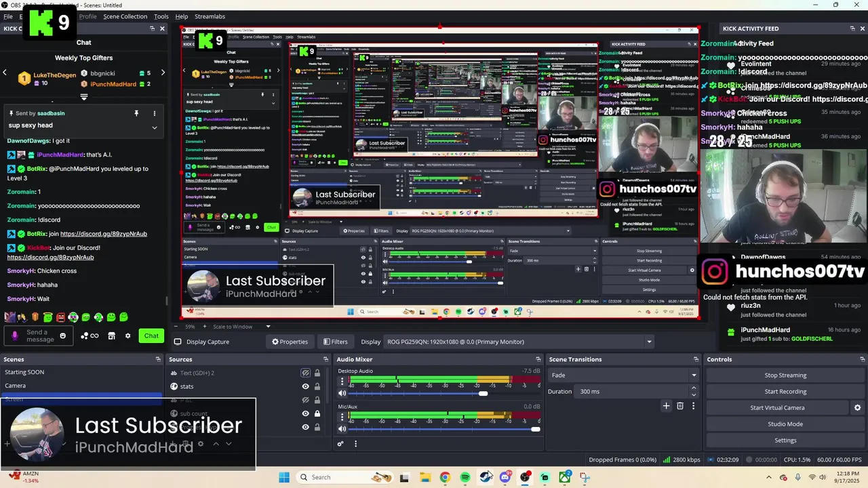Lock the Text (GDI+) 2 source

(x=317, y=373)
